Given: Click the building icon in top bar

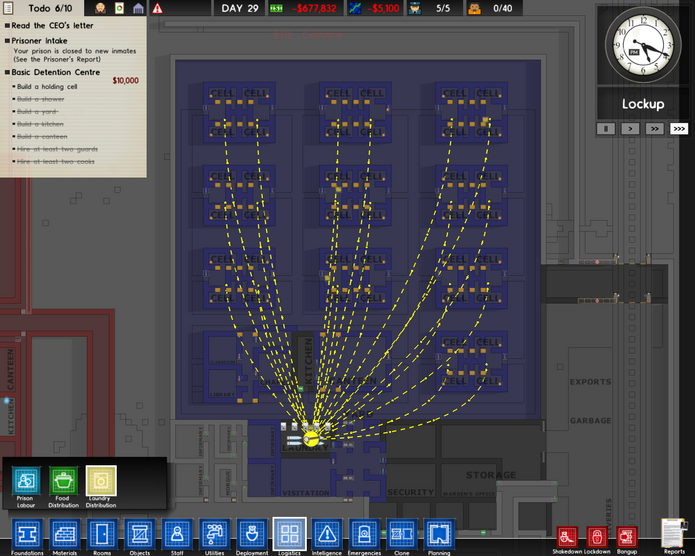Looking at the screenshot, I should [138, 8].
